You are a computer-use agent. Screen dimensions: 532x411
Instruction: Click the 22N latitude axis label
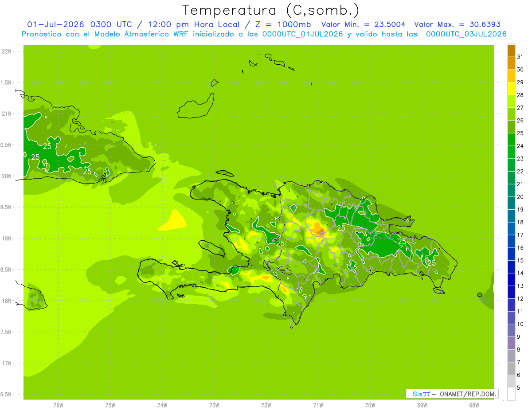point(8,51)
